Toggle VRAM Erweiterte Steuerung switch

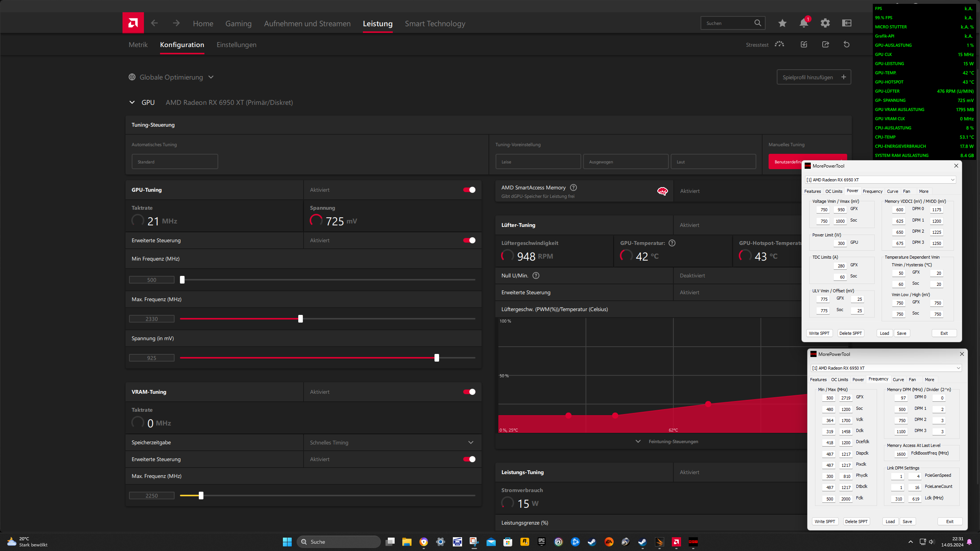(469, 459)
